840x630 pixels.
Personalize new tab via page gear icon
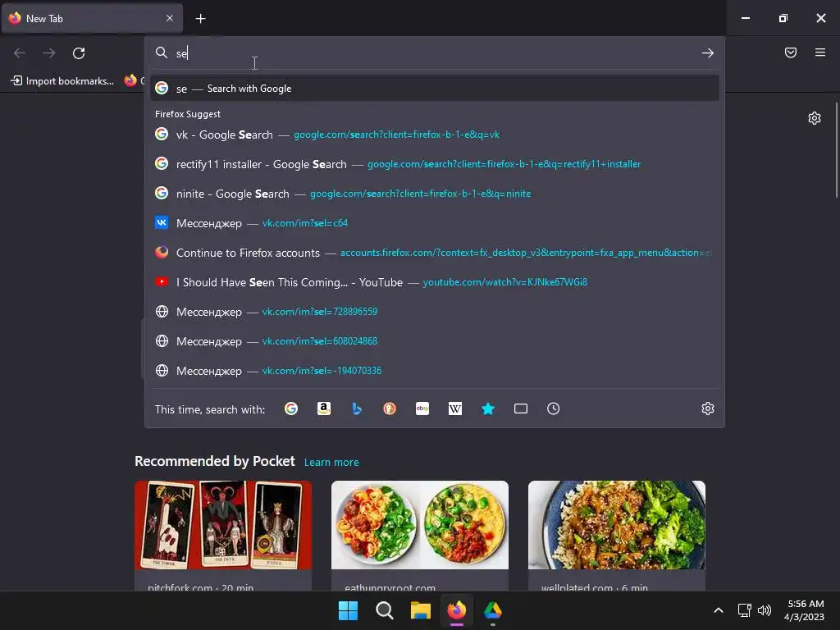(815, 118)
